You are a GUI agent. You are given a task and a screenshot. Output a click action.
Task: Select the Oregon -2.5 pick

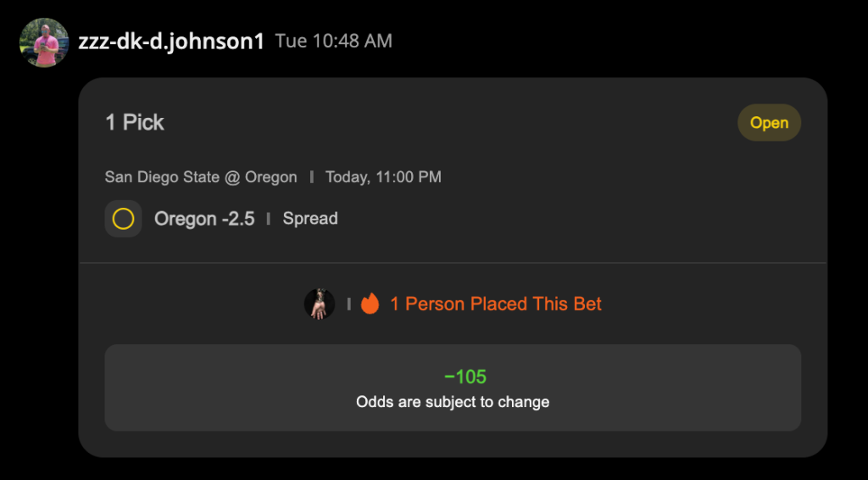tap(204, 219)
